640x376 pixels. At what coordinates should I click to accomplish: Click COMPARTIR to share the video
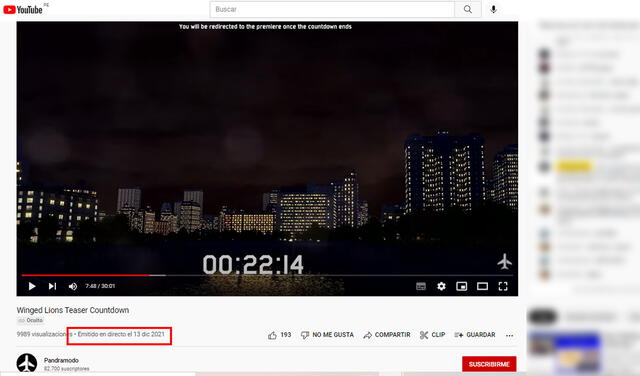387,335
